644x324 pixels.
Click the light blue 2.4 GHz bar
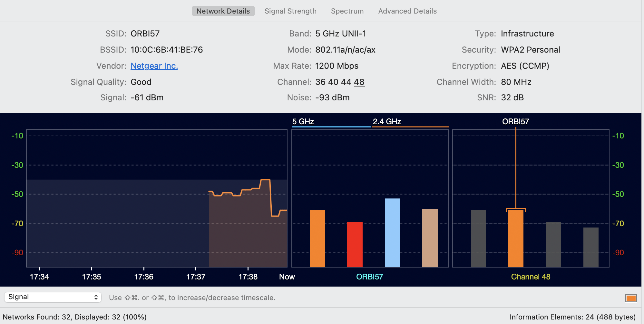[392, 232]
